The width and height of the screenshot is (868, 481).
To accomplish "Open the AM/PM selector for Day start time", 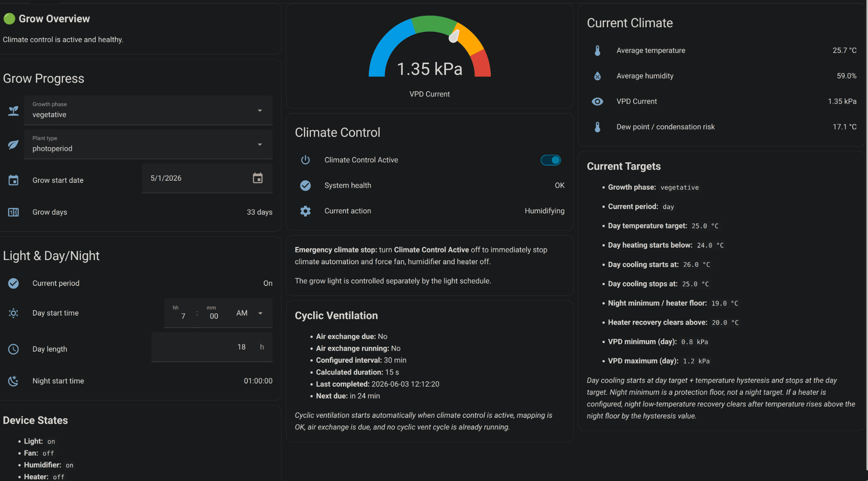I will pyautogui.click(x=249, y=313).
